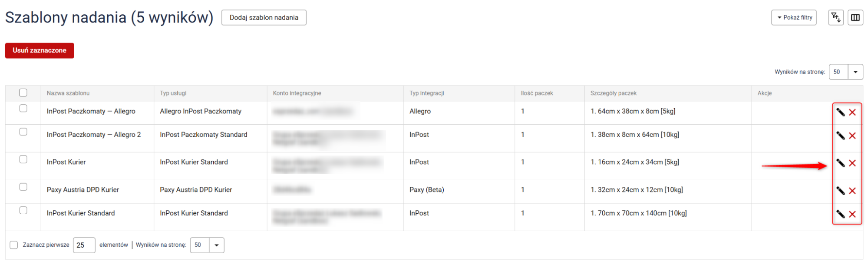Focus the Zaznacz pierwsze number field
This screenshot has height=265, width=868.
[x=84, y=245]
